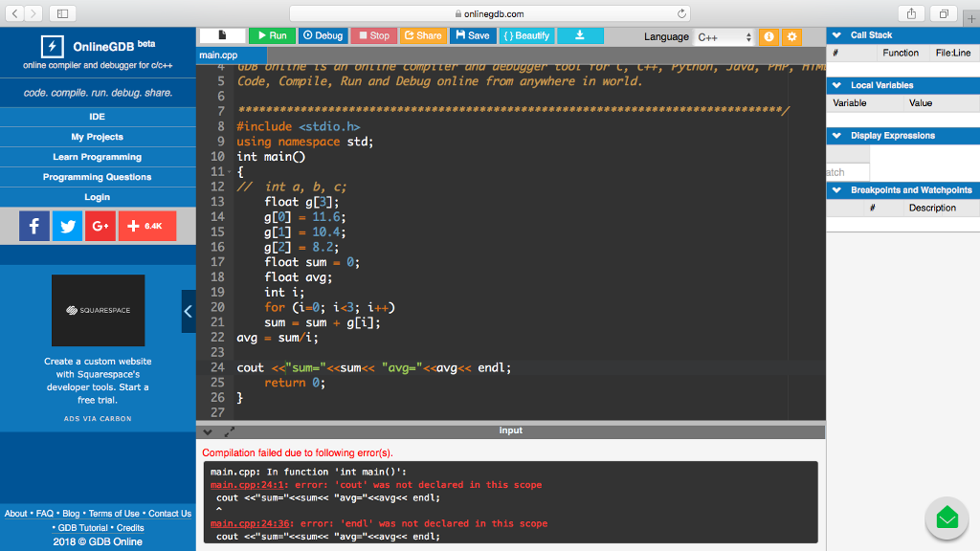Open My Projects in the sidebar
980x551 pixels.
[x=98, y=137]
